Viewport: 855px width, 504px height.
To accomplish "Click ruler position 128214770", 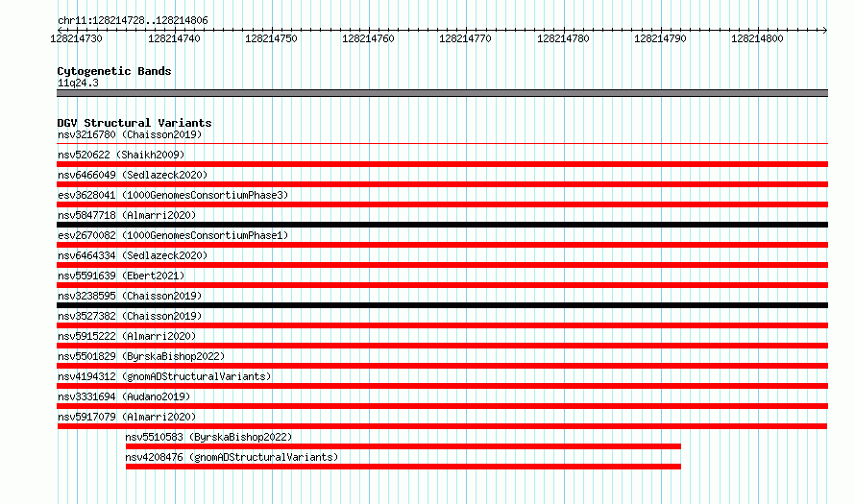I will (465, 38).
